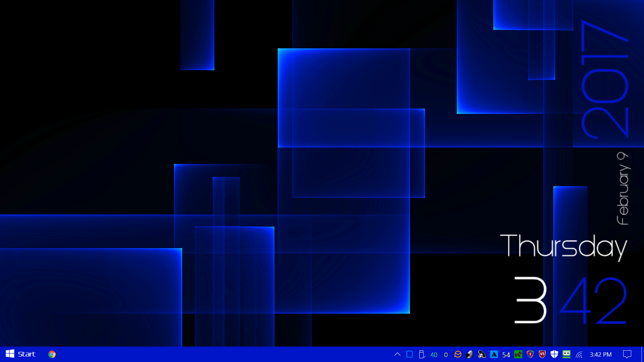
Task: Click the yellow 0 tray indicator
Action: [446, 355]
